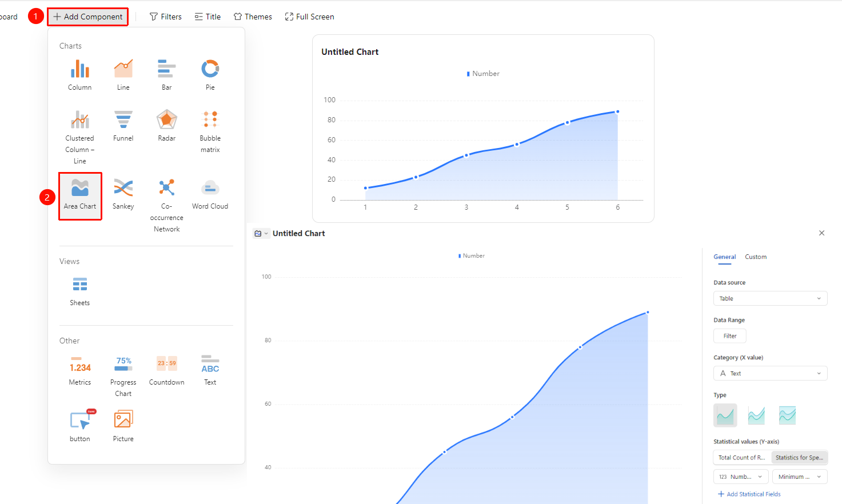Open the Data source Table dropdown

click(x=770, y=298)
